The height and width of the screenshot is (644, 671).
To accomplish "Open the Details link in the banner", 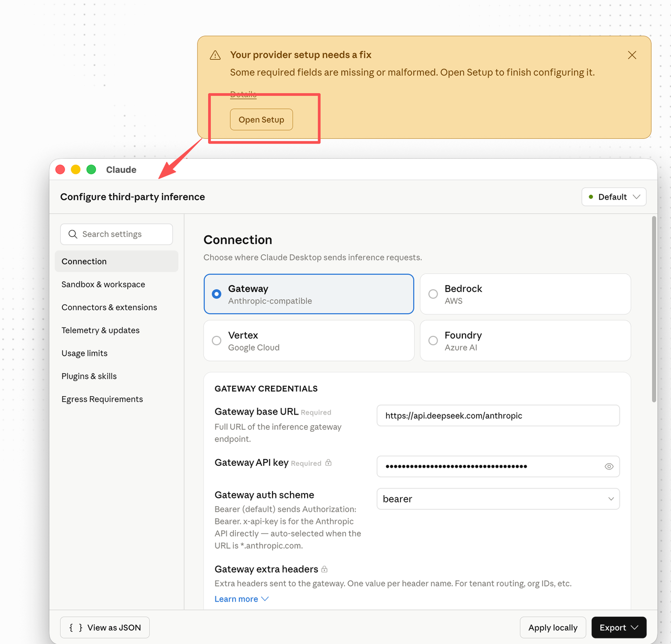I will pyautogui.click(x=243, y=94).
